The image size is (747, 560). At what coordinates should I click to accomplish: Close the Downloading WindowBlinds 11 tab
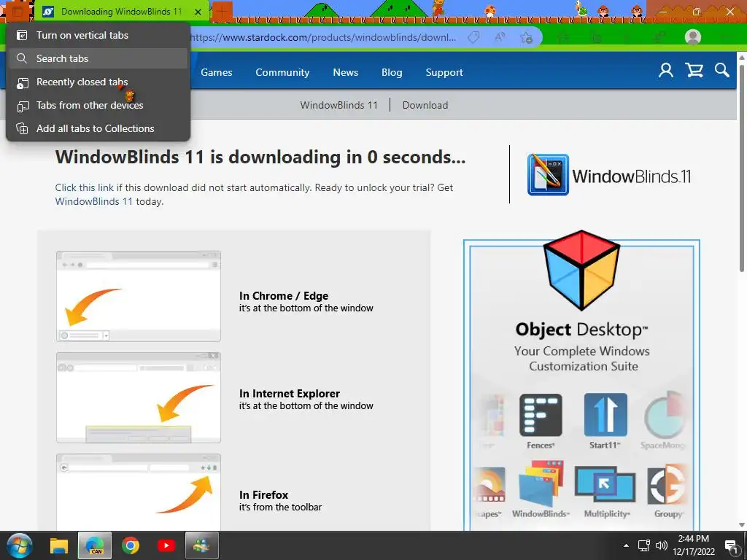click(198, 12)
